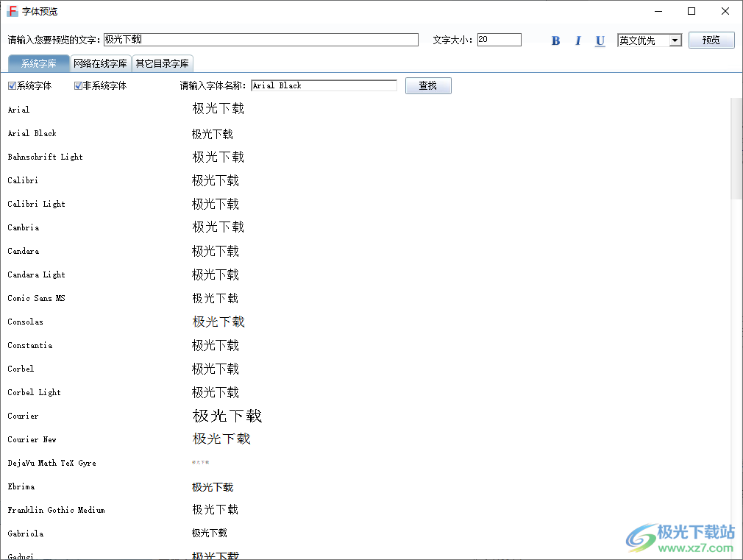Screen dimensions: 743x560
Task: Click the 预览 preview button
Action: (x=711, y=40)
